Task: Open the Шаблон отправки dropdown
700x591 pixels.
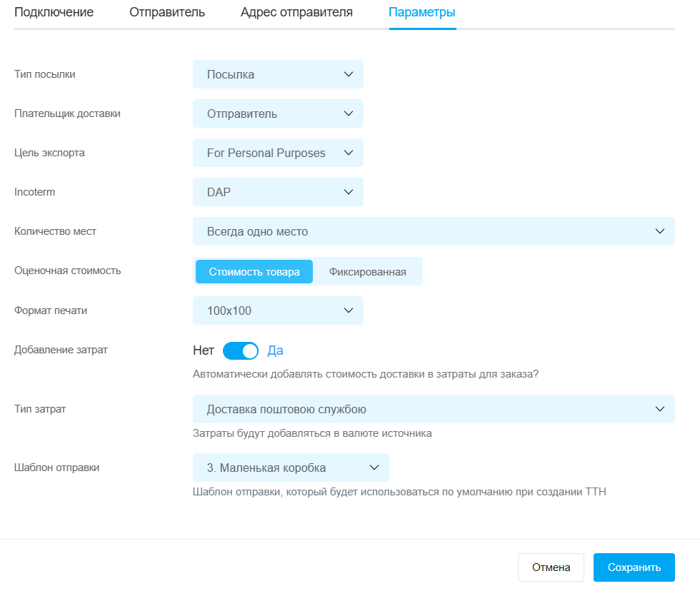Action: click(x=291, y=468)
